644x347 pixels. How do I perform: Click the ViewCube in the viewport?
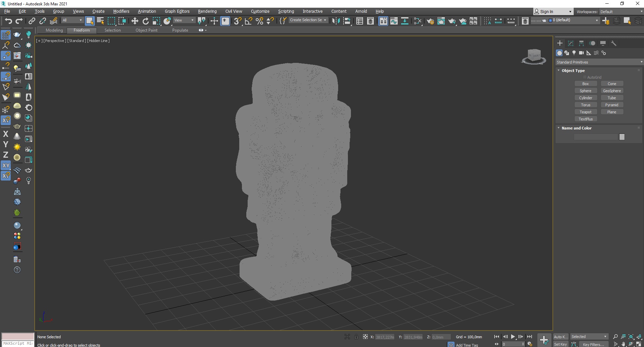534,56
